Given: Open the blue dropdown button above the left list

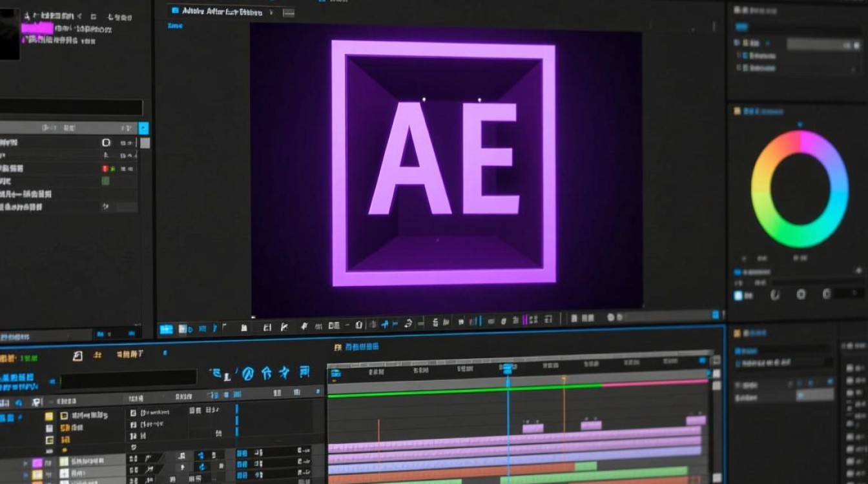Looking at the screenshot, I should coord(143,128).
